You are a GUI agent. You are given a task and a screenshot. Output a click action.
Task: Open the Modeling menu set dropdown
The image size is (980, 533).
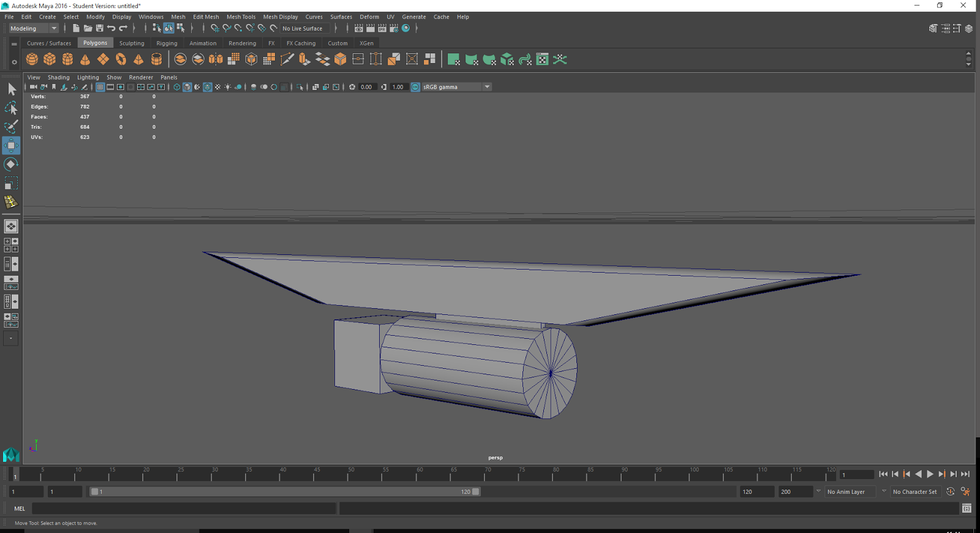[x=33, y=28]
